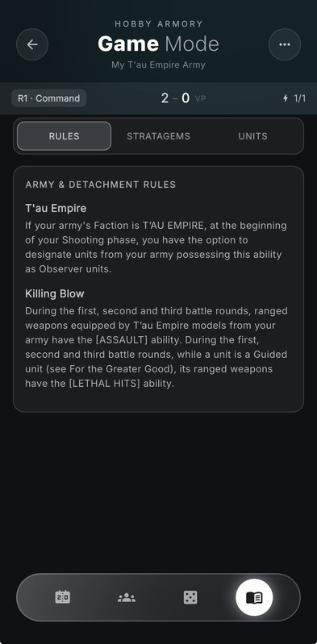Open the R1 · Command phase chip
Screen dimensions: 317x644
49,98
